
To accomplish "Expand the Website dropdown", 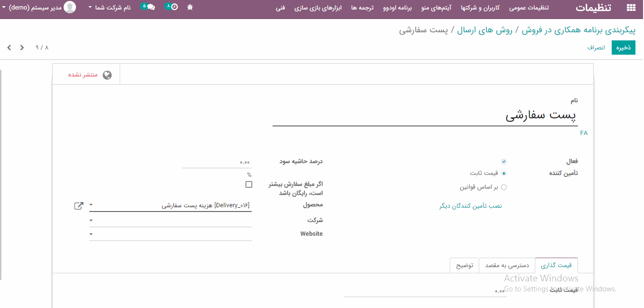I will click(x=91, y=234).
